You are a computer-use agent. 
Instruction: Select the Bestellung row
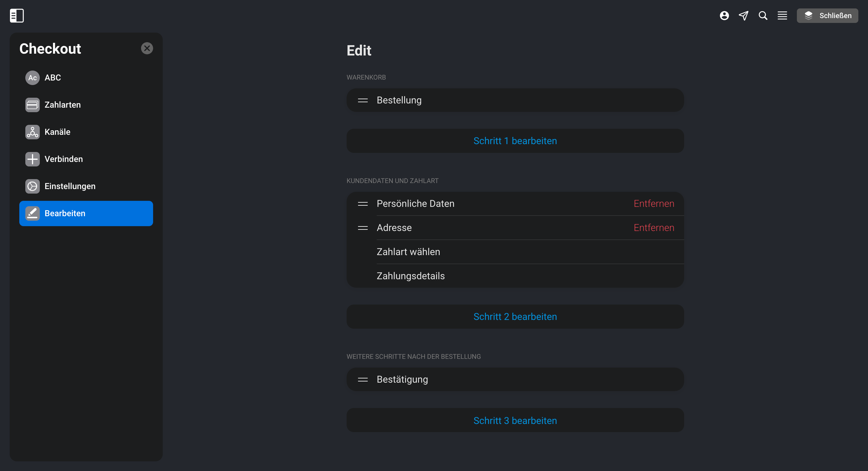515,100
